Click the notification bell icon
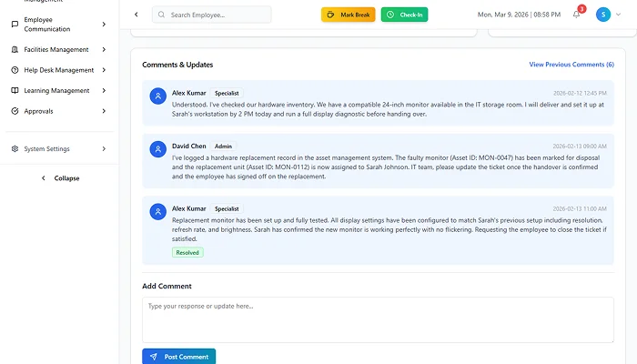The height and width of the screenshot is (364, 637). 576,15
